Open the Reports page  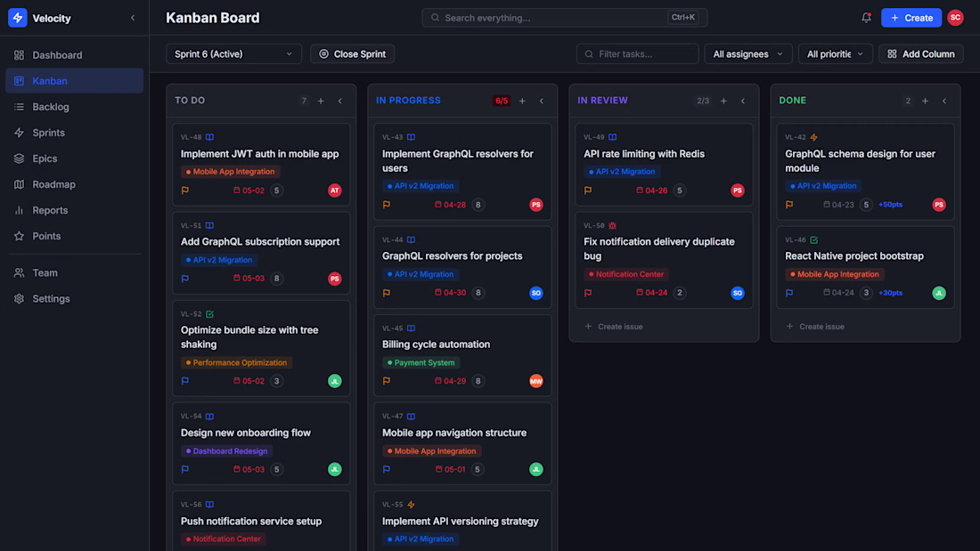point(74,211)
